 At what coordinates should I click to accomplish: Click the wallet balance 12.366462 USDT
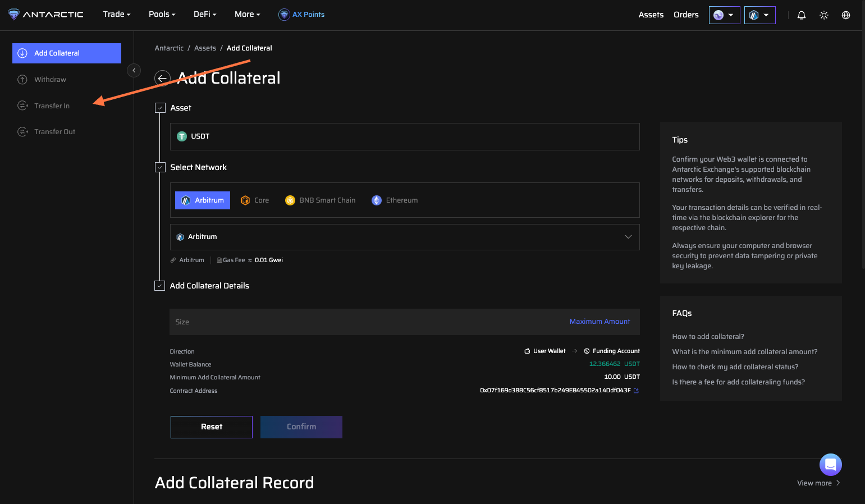pos(614,364)
